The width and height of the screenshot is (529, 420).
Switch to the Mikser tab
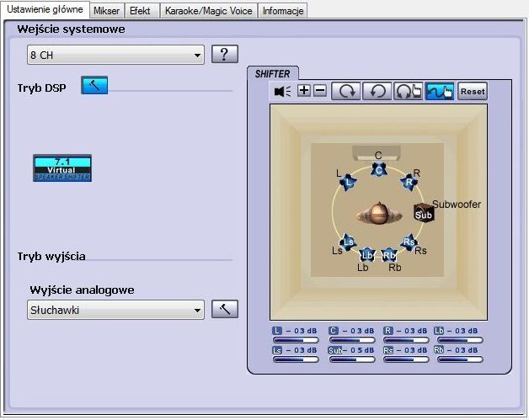107,11
